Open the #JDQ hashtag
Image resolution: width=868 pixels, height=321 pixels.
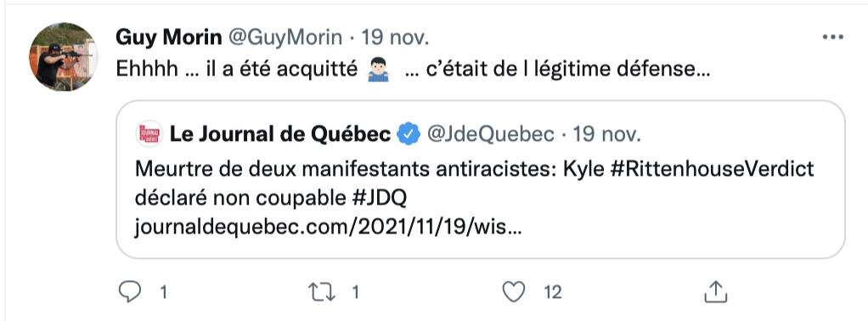(x=379, y=198)
